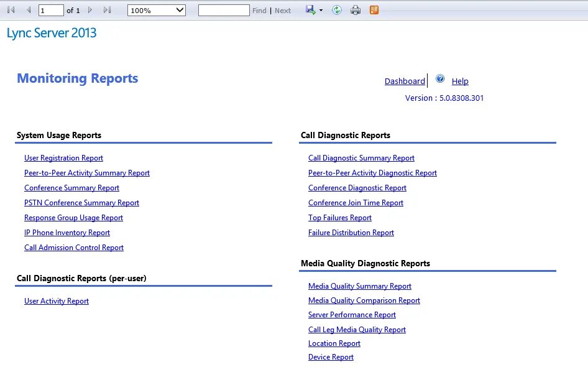Image resolution: width=588 pixels, height=377 pixels.
Task: Open Server Performance Report
Action: click(x=352, y=315)
